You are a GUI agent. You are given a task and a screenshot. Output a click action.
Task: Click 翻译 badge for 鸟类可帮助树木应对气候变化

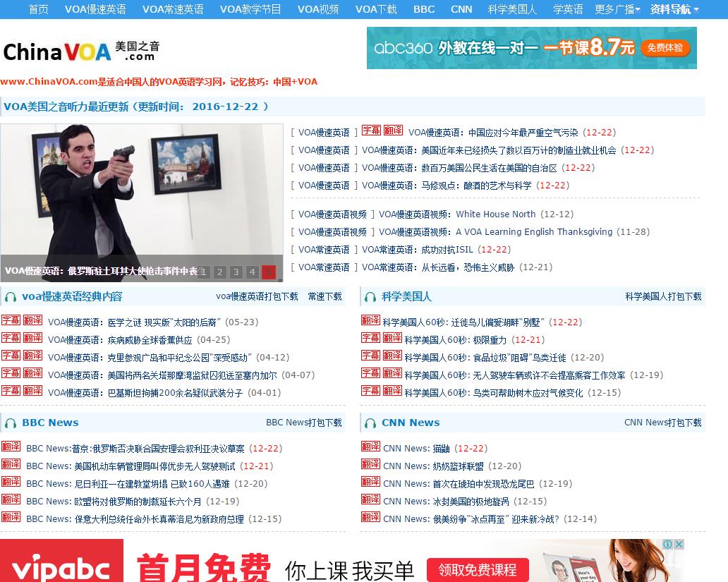(392, 391)
